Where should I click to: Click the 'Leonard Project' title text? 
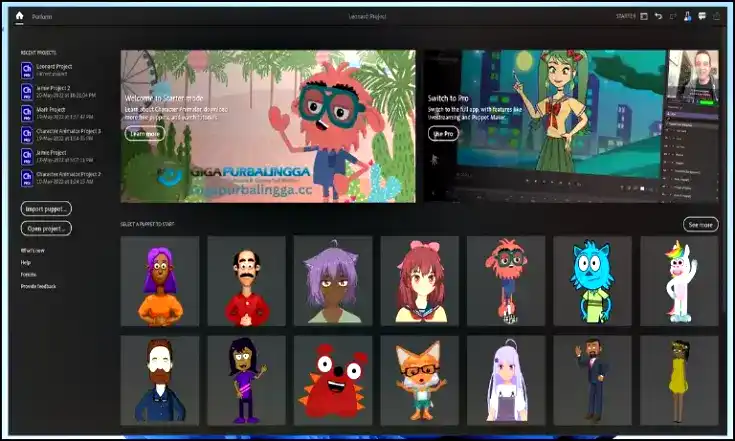[368, 16]
